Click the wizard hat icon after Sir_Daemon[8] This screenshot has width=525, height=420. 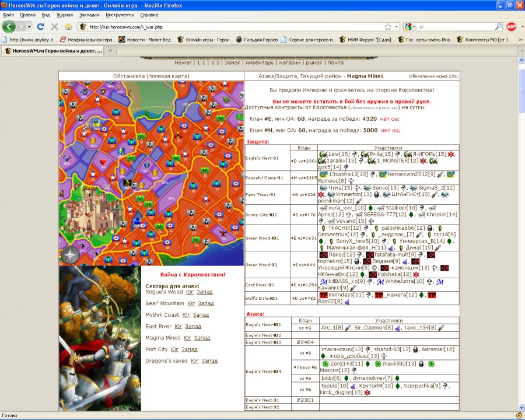click(x=397, y=328)
